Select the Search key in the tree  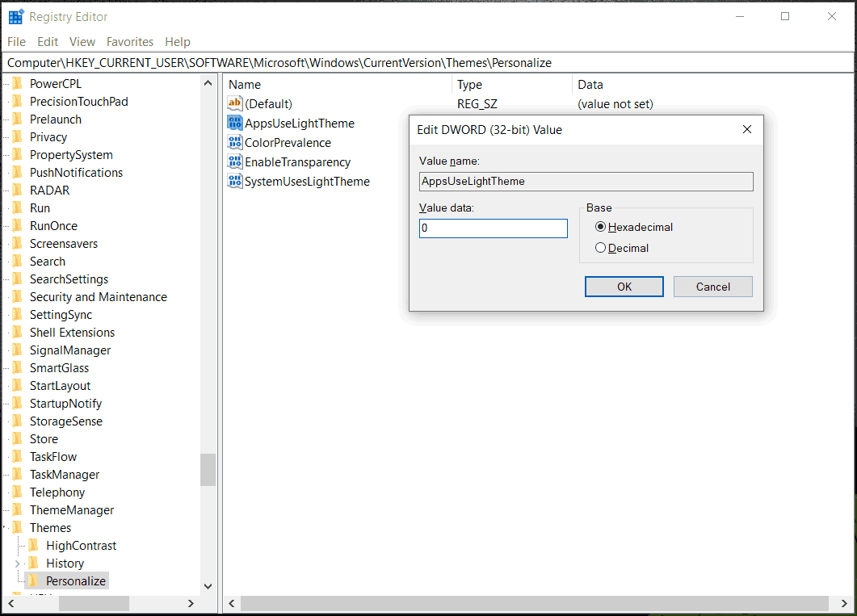click(48, 262)
